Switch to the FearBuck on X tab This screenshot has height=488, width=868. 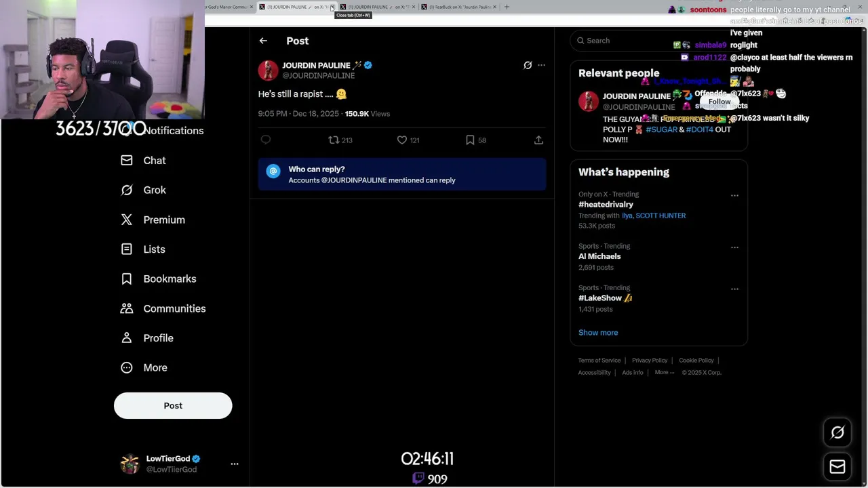tap(459, 7)
